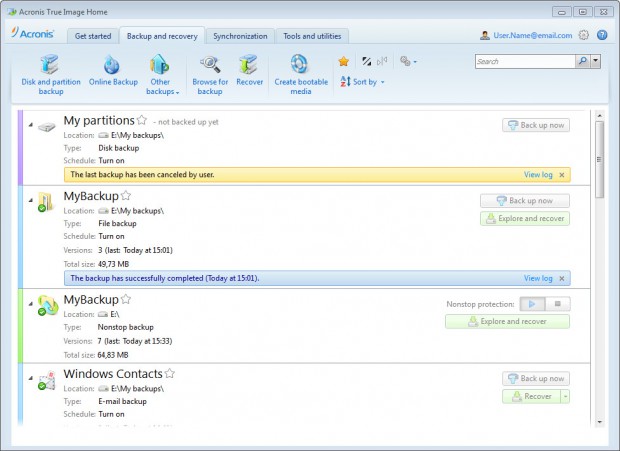Click the vertical scrollbar thumb
This screenshot has width=620, height=451.
[x=599, y=159]
